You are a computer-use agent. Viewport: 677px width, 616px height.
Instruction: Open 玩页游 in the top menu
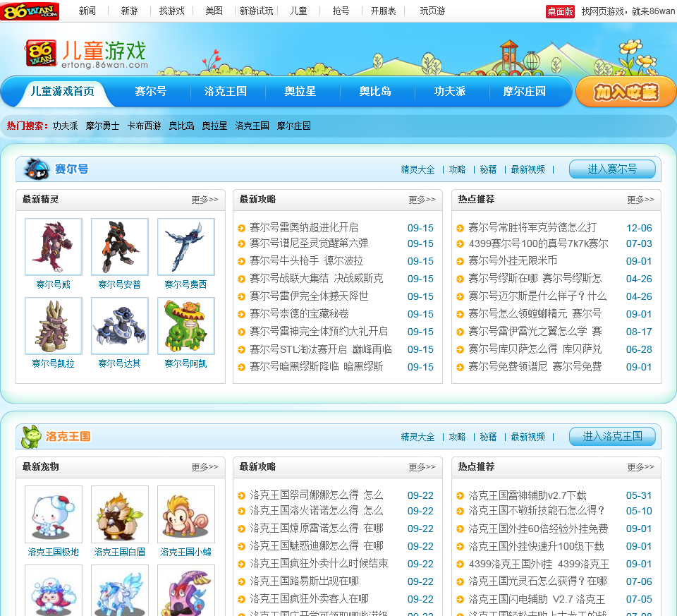432,11
